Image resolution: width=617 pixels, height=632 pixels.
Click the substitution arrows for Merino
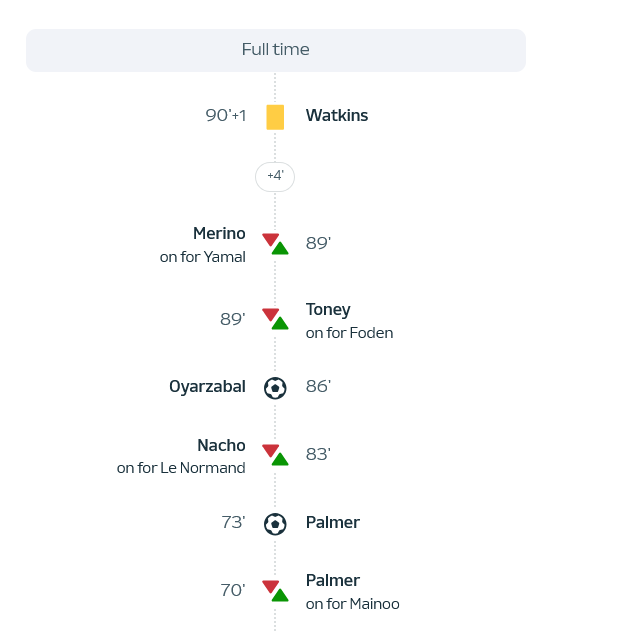(275, 244)
